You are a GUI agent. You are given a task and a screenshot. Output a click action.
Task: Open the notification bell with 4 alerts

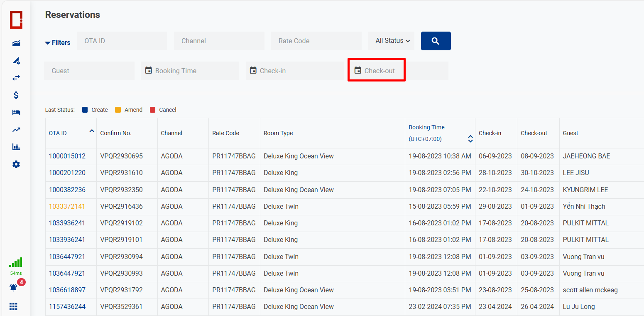click(14, 287)
